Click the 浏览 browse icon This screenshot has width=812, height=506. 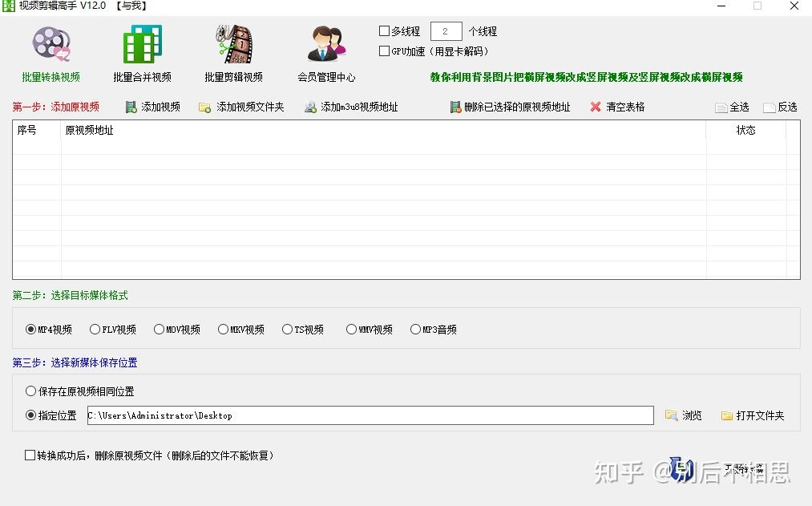(x=683, y=415)
